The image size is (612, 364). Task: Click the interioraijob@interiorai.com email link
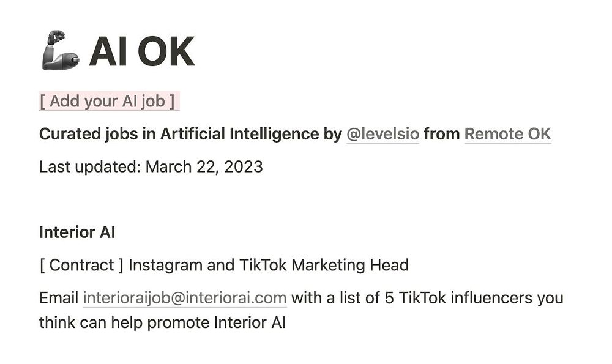tap(185, 298)
